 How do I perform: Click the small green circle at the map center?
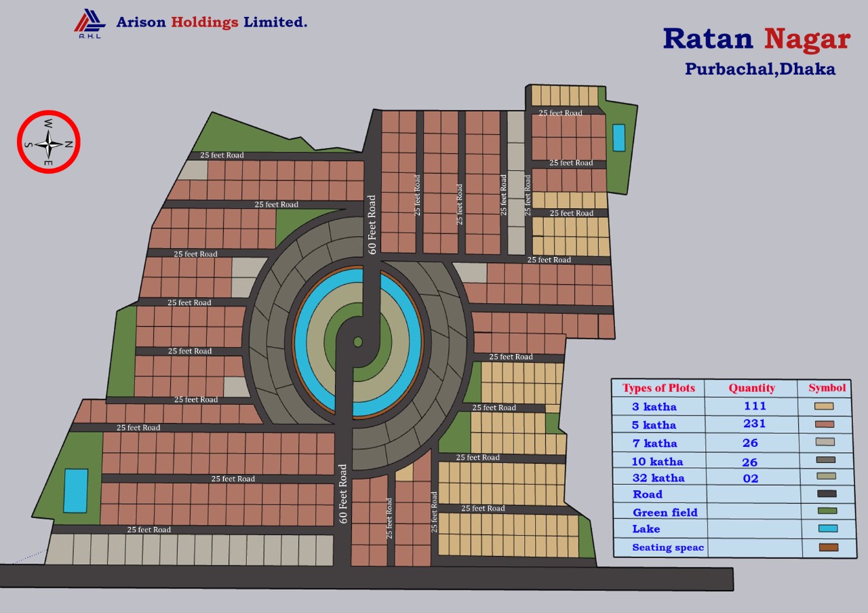[x=358, y=341]
